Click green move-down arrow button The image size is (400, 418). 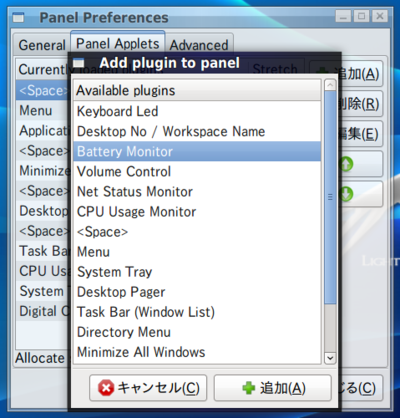[x=360, y=194]
